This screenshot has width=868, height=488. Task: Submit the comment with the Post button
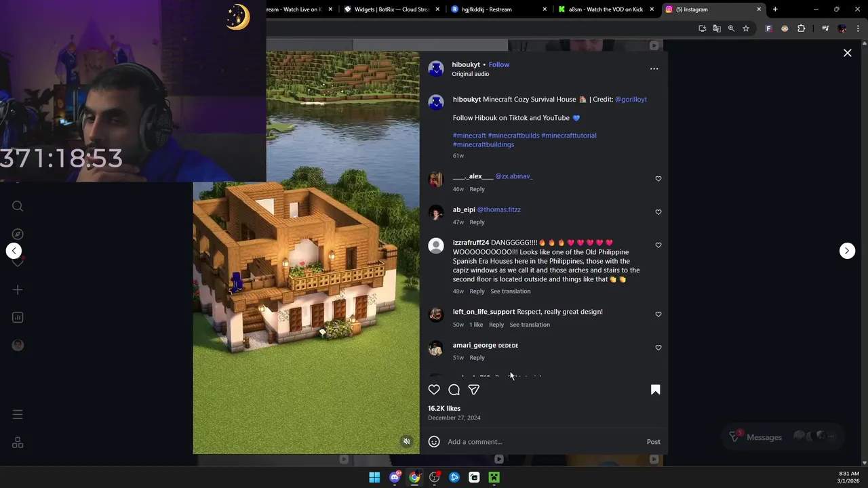click(x=653, y=442)
